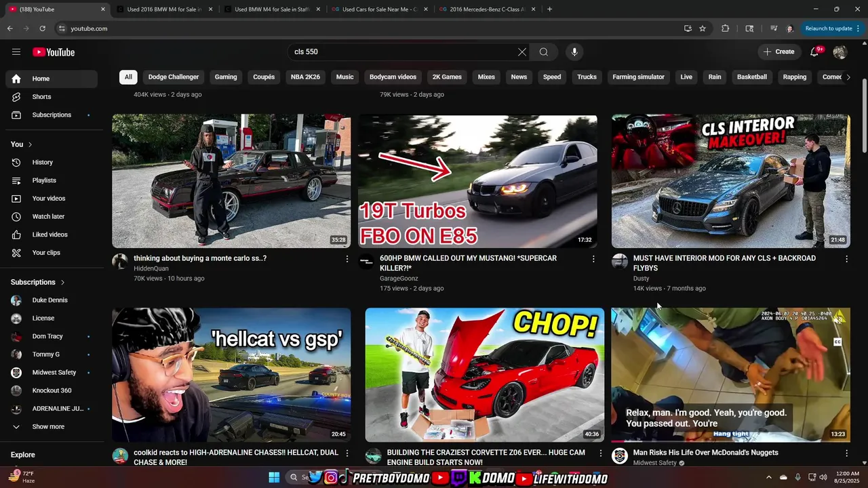Select the Coupés filter chip
Viewport: 868px width, 488px height.
[264, 77]
